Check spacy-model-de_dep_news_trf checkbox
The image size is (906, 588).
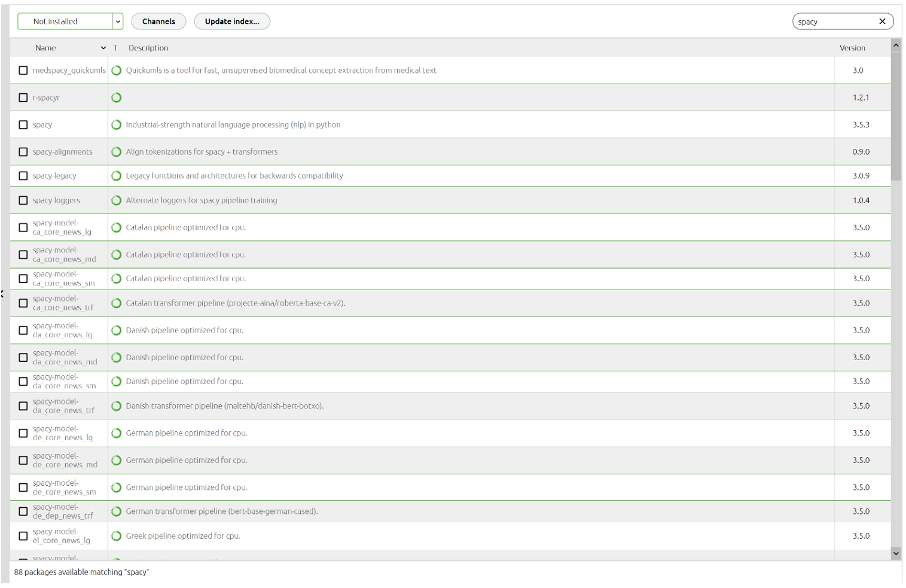click(23, 511)
